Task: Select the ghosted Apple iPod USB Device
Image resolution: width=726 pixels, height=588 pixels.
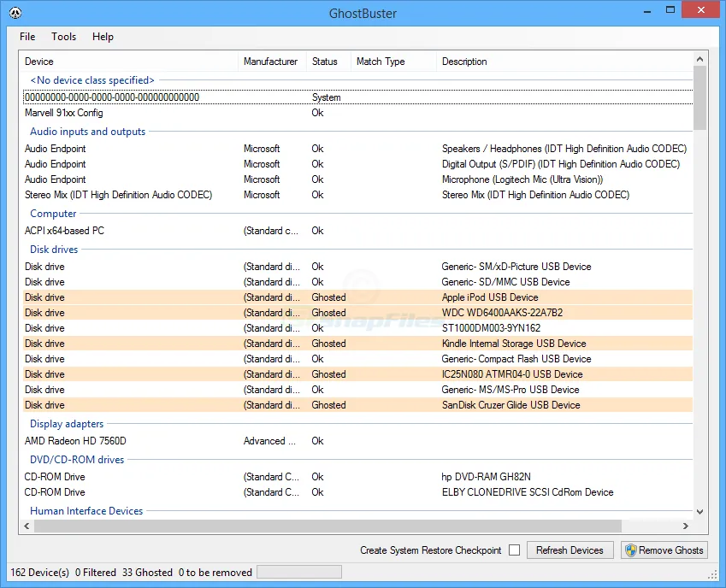Action: pos(358,297)
